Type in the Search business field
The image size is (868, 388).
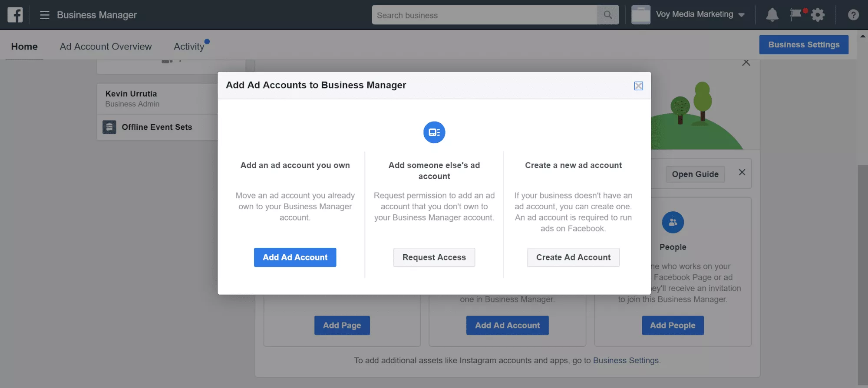(484, 15)
